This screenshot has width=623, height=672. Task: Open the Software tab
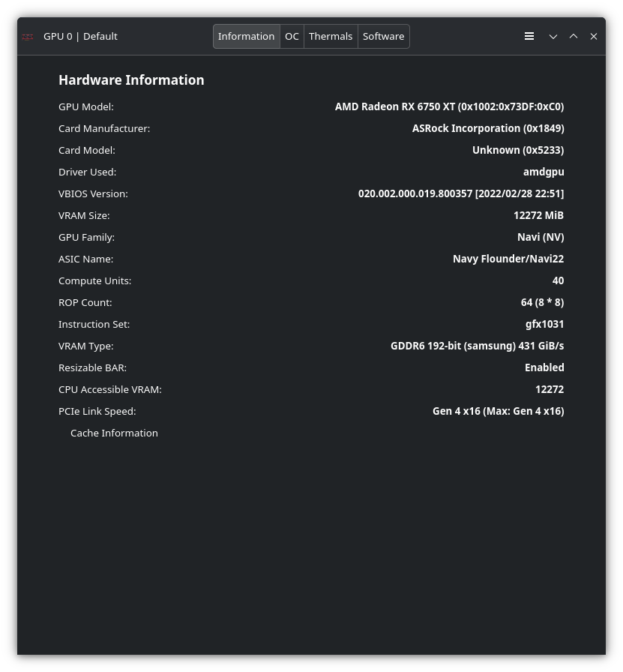click(383, 36)
